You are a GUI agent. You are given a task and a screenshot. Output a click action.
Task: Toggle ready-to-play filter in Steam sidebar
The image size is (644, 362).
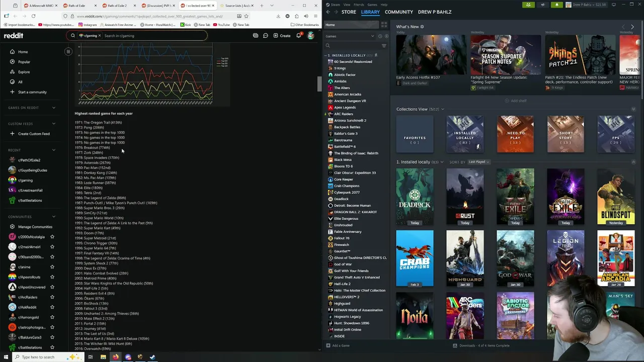[x=386, y=36]
